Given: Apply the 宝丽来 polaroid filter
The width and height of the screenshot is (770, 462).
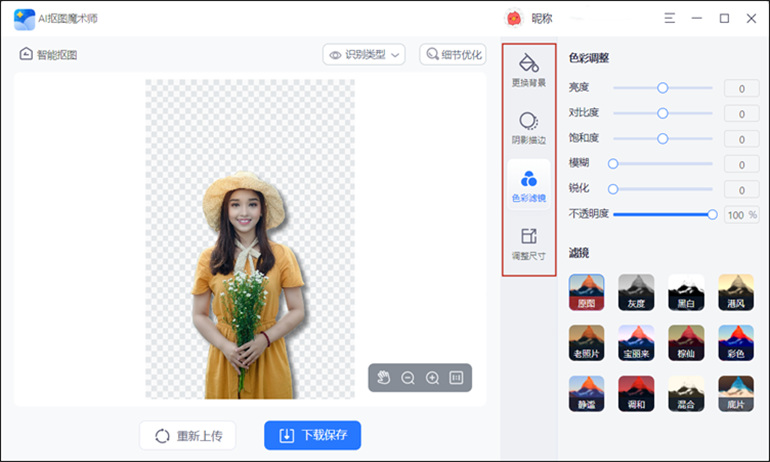Looking at the screenshot, I should [636, 343].
